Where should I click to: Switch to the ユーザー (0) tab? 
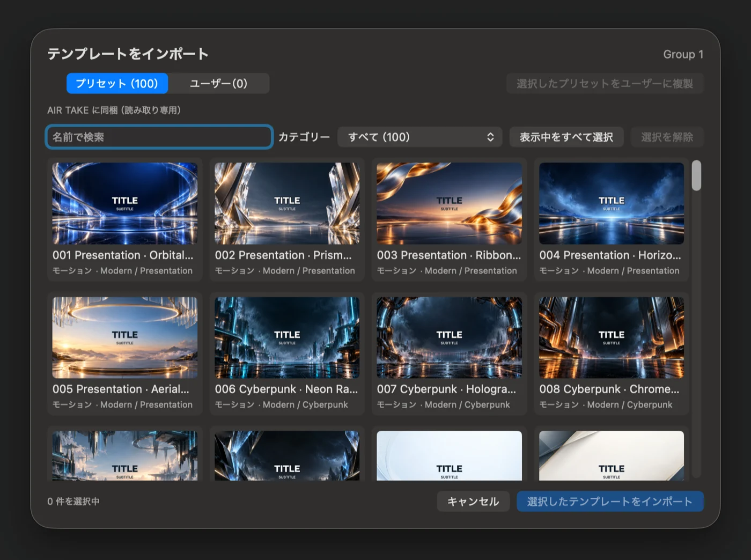coord(218,84)
